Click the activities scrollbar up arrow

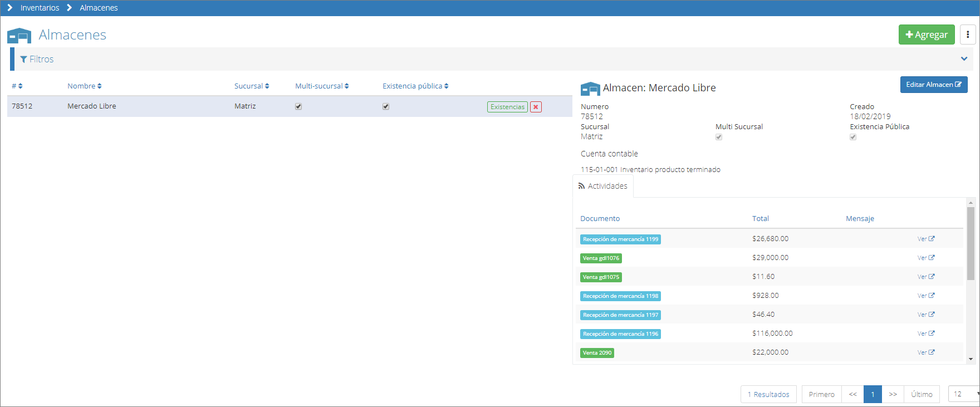(x=971, y=203)
